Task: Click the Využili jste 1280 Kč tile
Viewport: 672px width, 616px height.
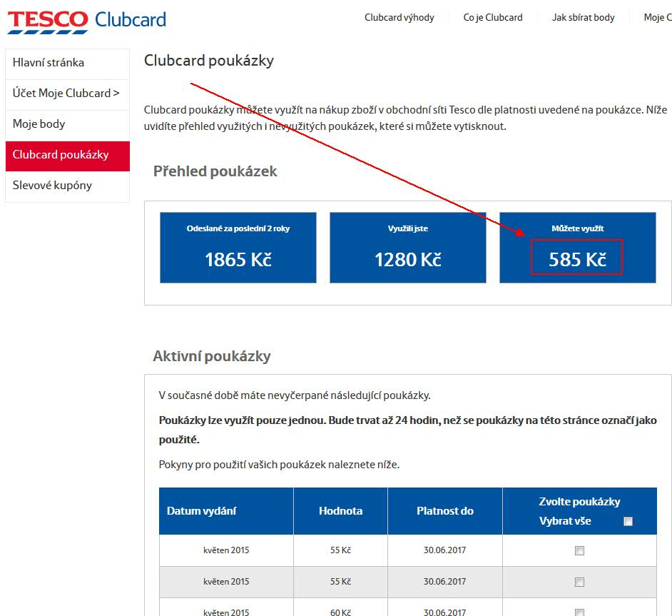Action: coord(408,248)
